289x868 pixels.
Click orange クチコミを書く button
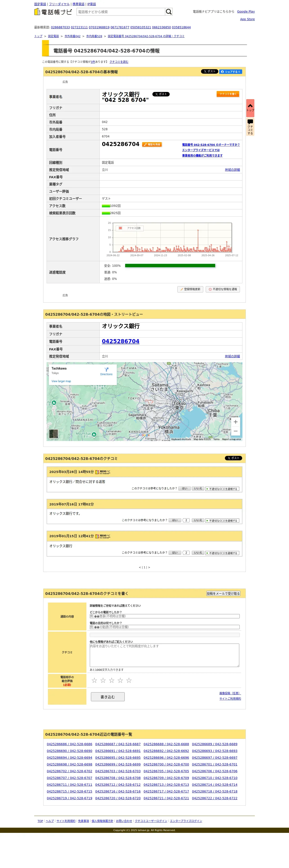coord(228,94)
